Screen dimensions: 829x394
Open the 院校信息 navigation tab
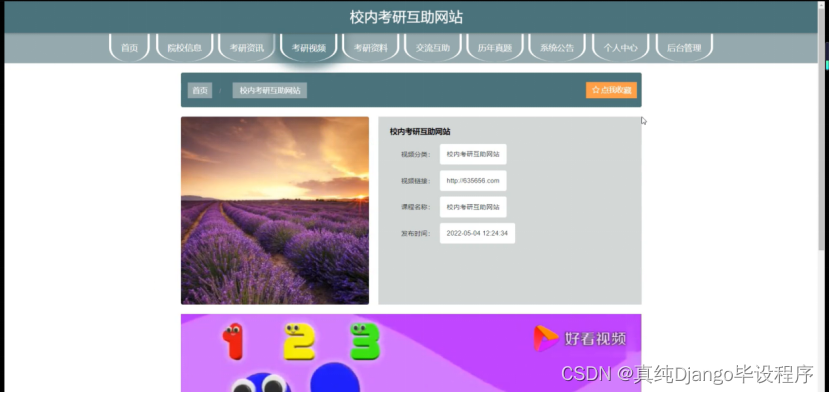point(185,48)
